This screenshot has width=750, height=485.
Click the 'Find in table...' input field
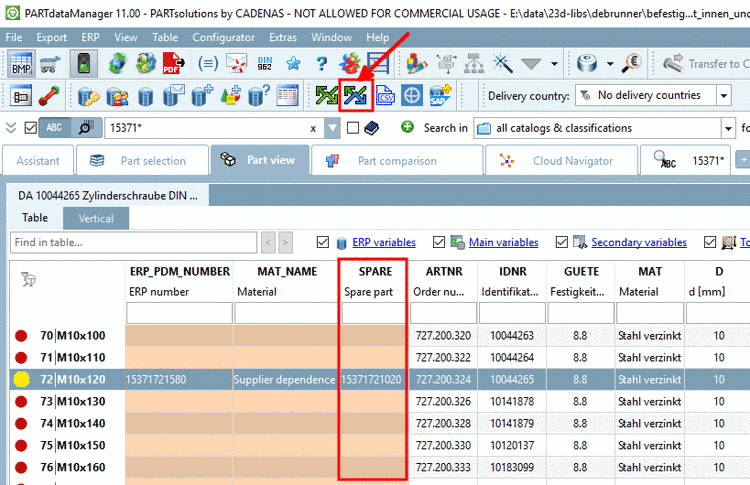point(133,242)
